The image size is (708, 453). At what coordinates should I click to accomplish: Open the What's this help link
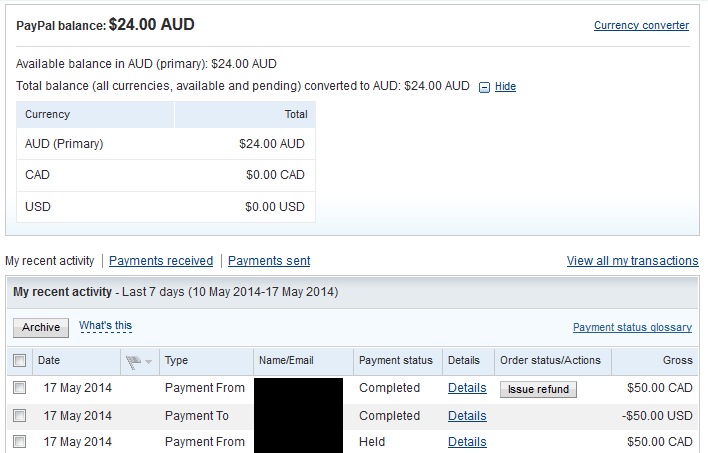coord(106,326)
